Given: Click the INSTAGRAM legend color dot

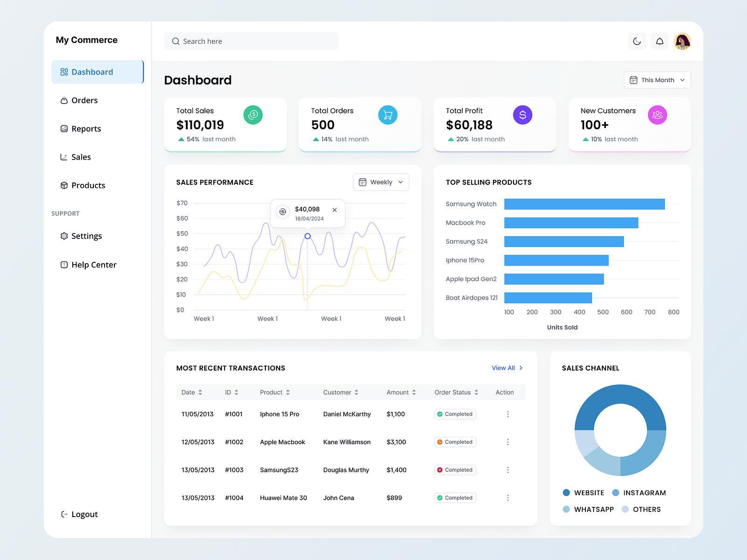Looking at the screenshot, I should [615, 493].
